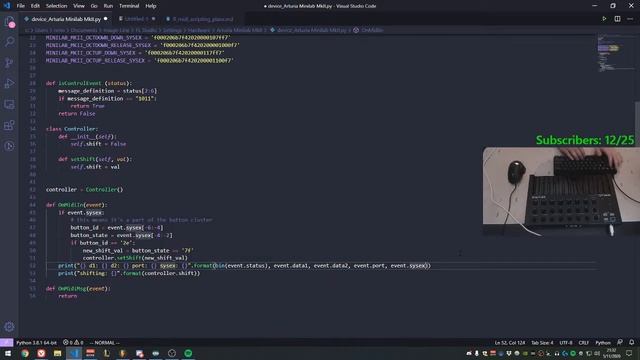The height and width of the screenshot is (360, 640).
Task: Open the Windows Start menu
Action: point(8,353)
